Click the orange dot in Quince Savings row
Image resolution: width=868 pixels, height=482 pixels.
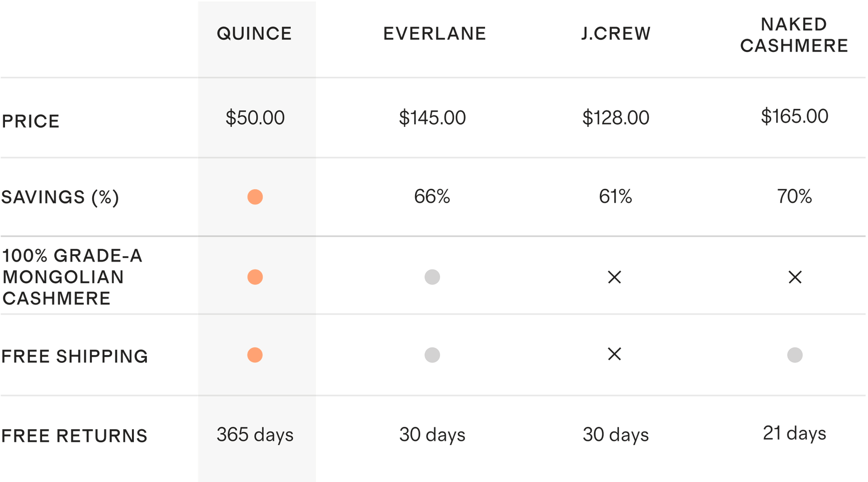(x=255, y=197)
